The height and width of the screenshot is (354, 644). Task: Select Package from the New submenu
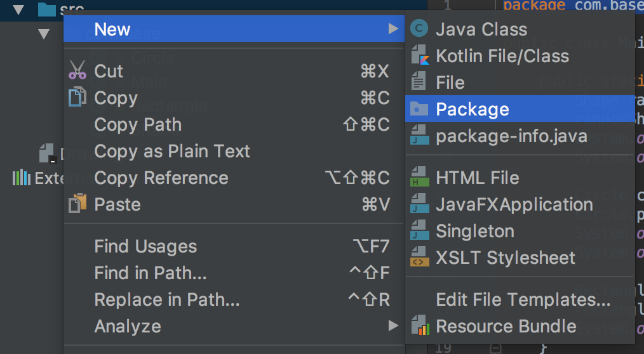point(472,109)
